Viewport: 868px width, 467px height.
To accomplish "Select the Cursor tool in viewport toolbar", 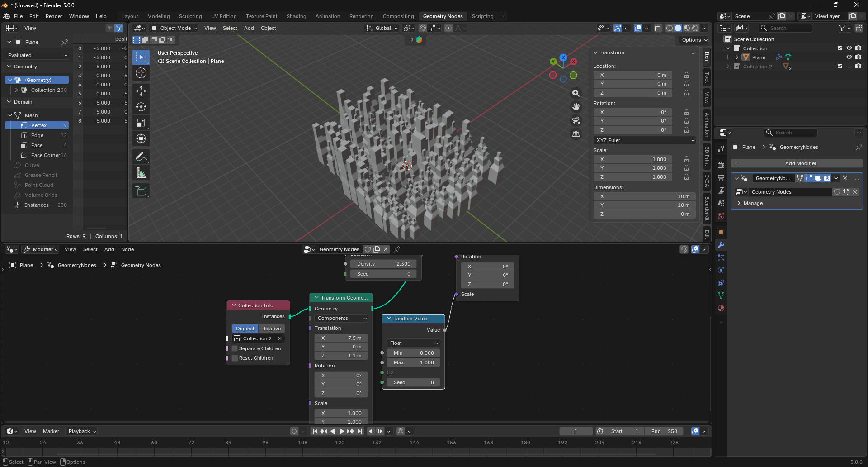I will 141,73.
